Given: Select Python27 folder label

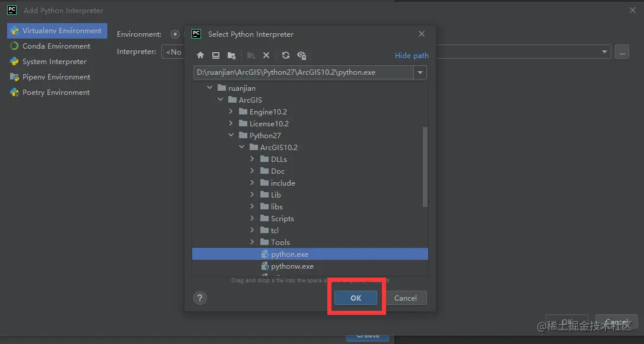Looking at the screenshot, I should [x=265, y=135].
